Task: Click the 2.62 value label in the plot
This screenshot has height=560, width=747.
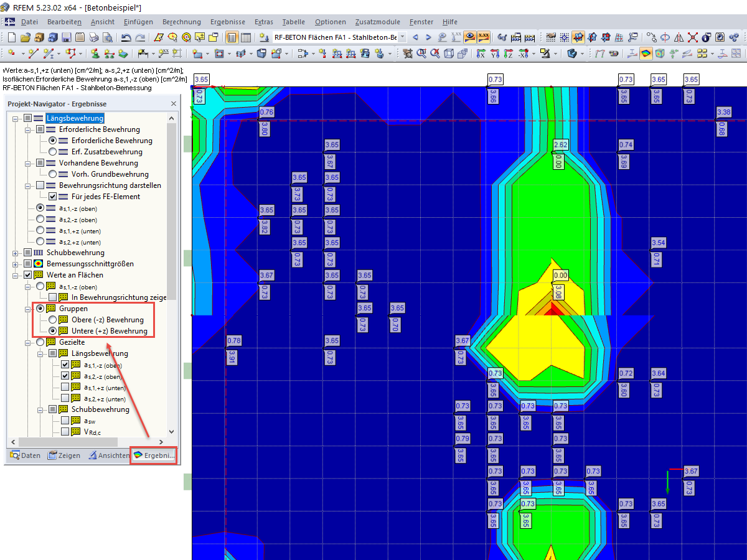Action: point(560,144)
